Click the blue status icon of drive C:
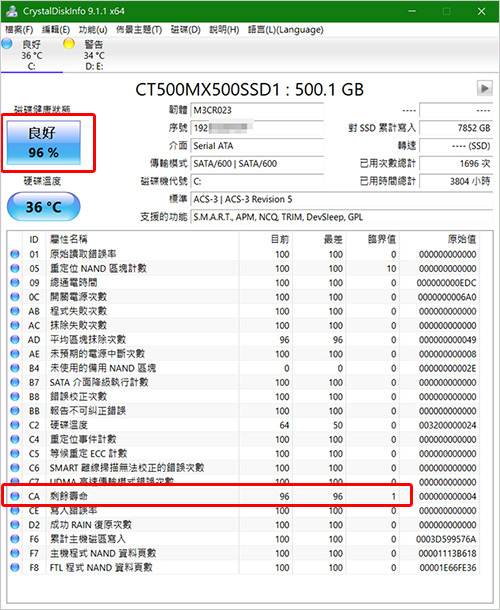Screen dimensions: 500x610 tap(7, 44)
